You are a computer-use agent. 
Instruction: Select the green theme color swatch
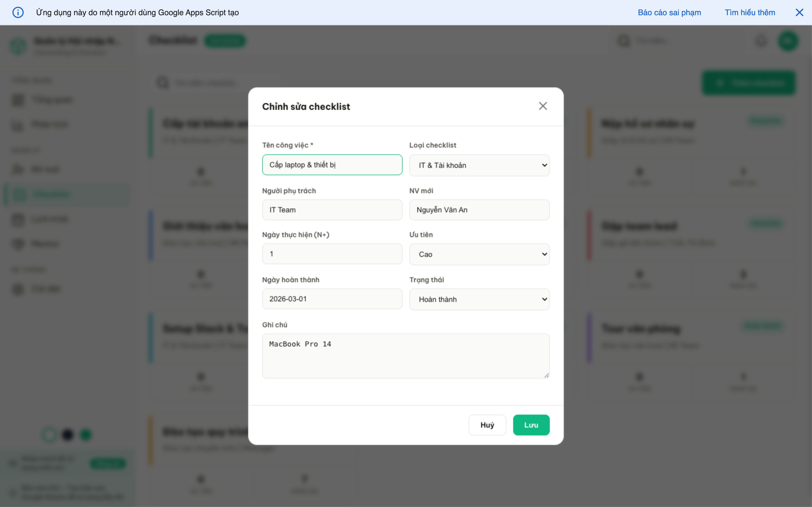(x=86, y=435)
